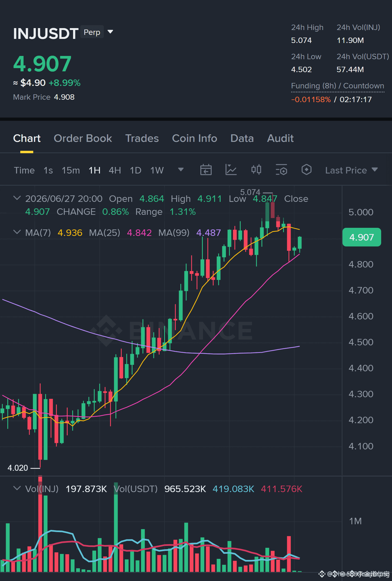392x581 pixels.
Task: Switch to the Order Book tab
Action: pos(83,138)
